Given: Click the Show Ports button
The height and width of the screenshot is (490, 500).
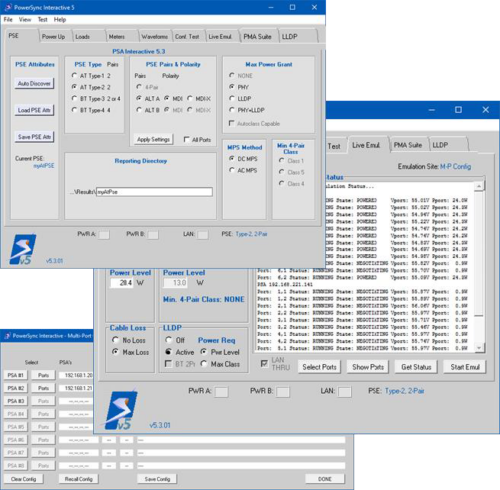Looking at the screenshot, I should coord(368,367).
